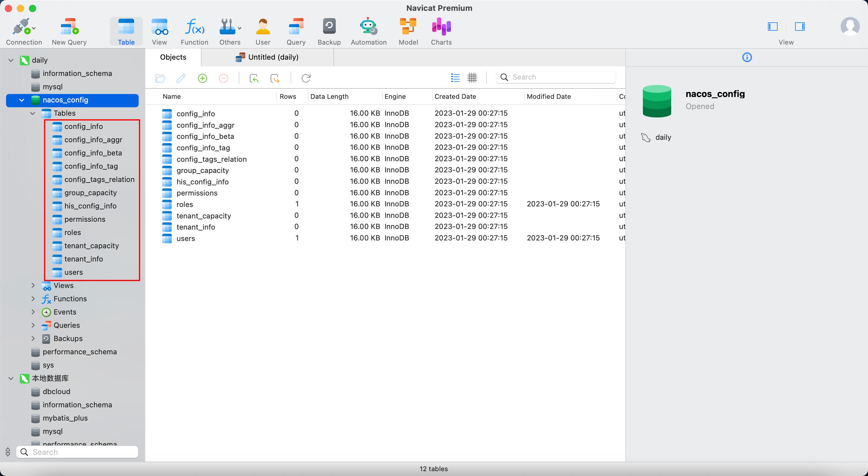Focus the objects Search field

tap(556, 77)
